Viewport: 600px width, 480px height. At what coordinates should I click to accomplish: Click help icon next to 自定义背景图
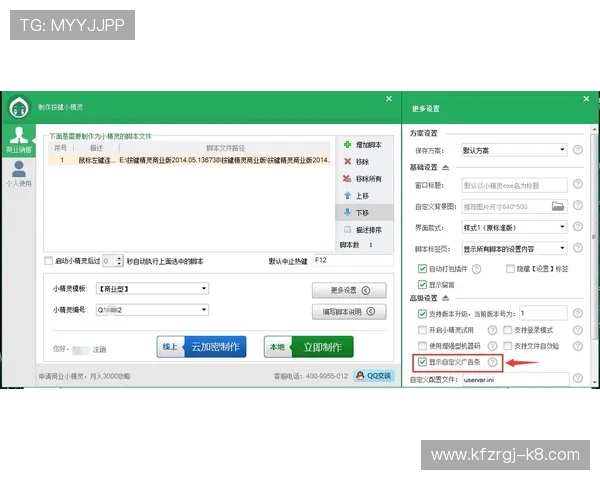coord(578,206)
